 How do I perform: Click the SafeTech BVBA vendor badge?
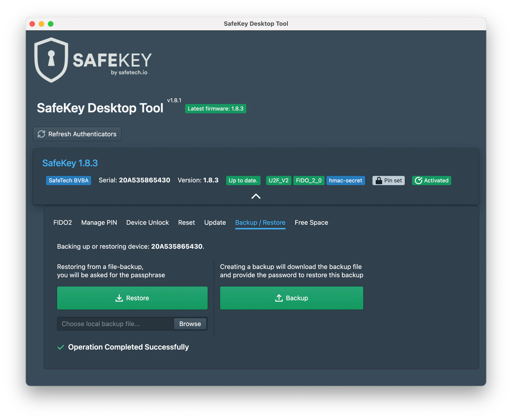pos(68,181)
